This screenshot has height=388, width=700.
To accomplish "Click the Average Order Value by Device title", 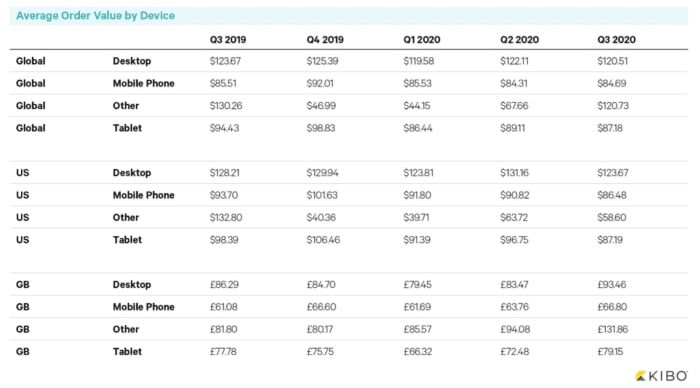I will pyautogui.click(x=96, y=16).
